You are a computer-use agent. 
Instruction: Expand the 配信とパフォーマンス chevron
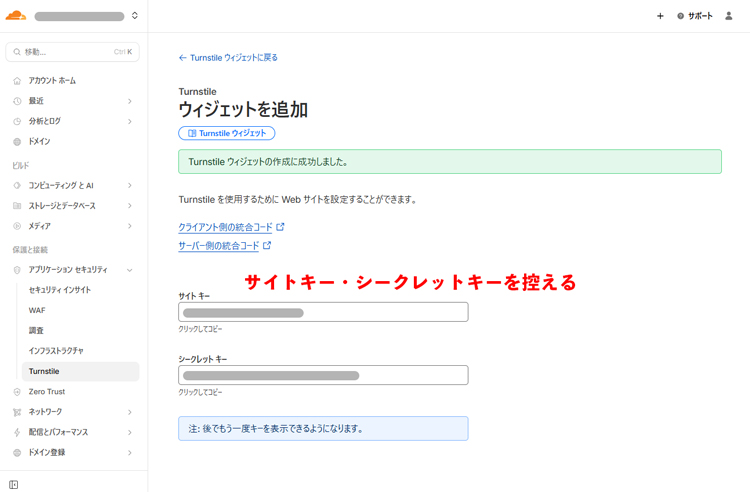tap(130, 432)
